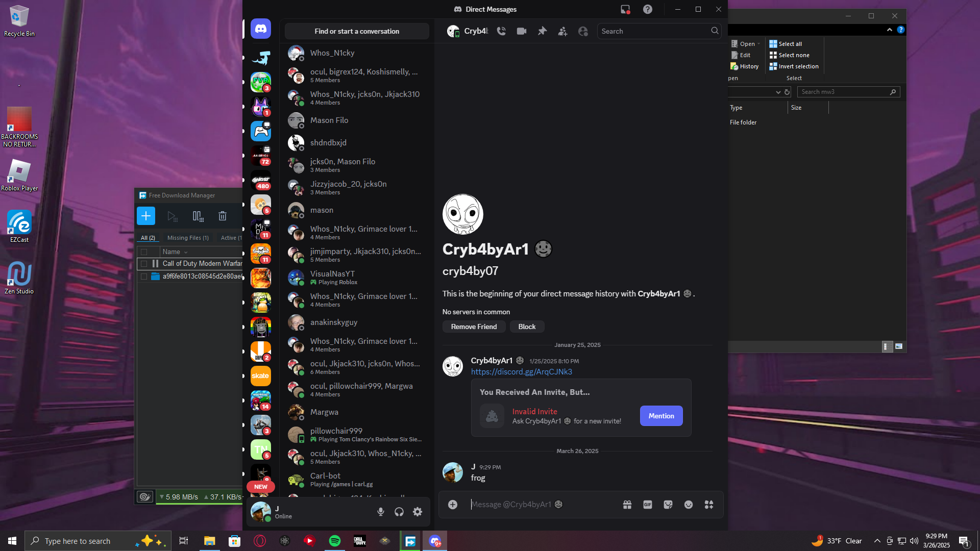Mute the microphone

coord(380,512)
